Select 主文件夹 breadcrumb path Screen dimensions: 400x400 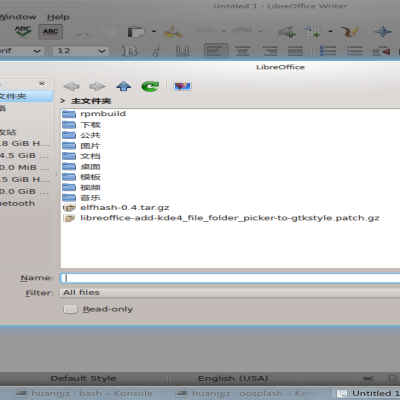pos(91,101)
